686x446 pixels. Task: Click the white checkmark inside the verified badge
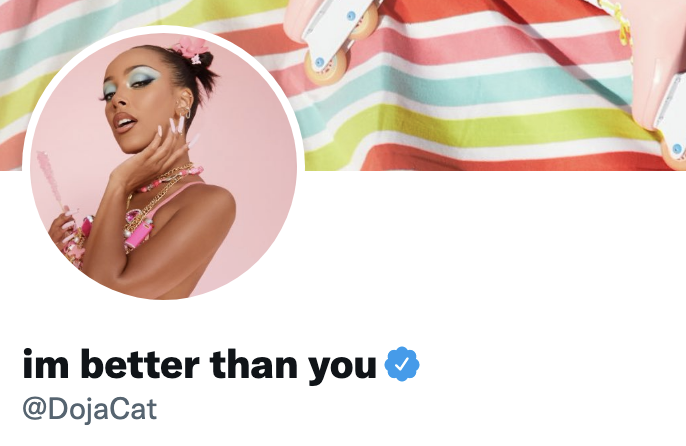402,364
